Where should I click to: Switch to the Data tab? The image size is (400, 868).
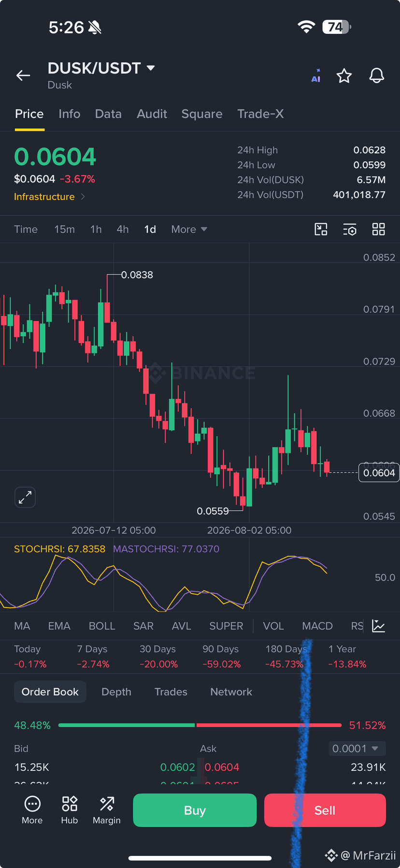(108, 114)
